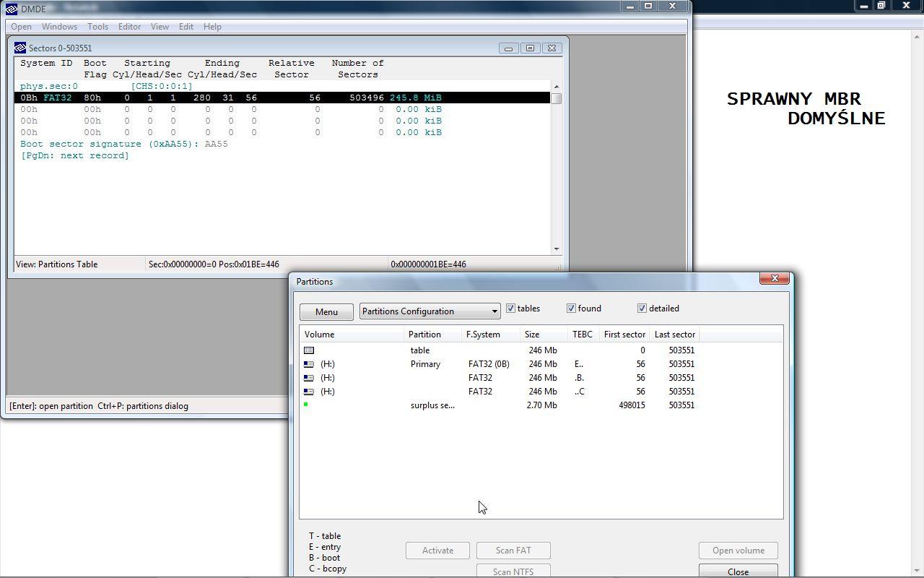This screenshot has height=578, width=924.
Task: Click the Scan FAT button
Action: coord(513,551)
